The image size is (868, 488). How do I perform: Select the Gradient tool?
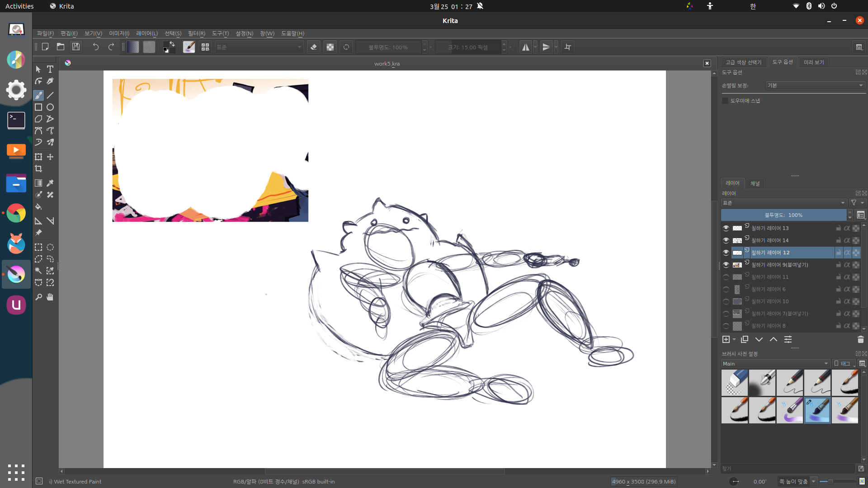point(38,183)
